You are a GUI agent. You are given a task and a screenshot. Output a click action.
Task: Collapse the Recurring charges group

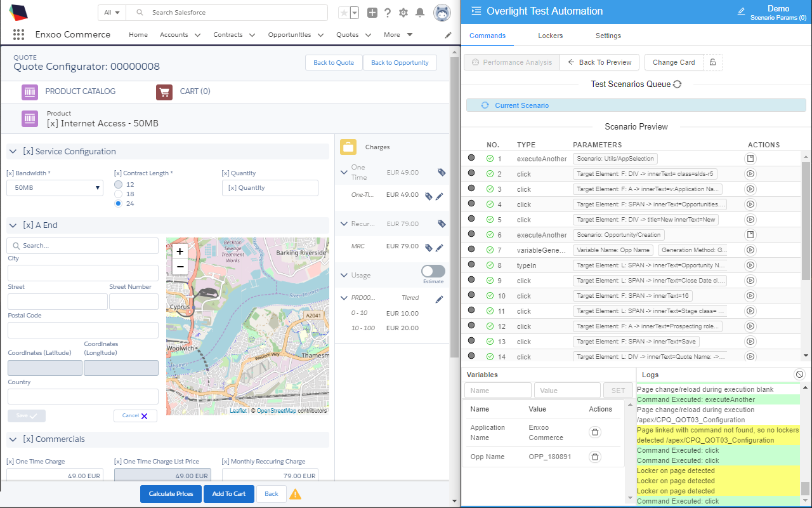tap(344, 224)
